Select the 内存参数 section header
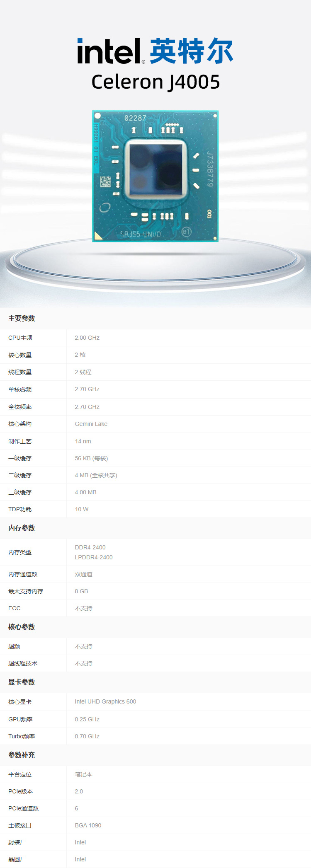This screenshot has height=868, width=311. (x=22, y=528)
